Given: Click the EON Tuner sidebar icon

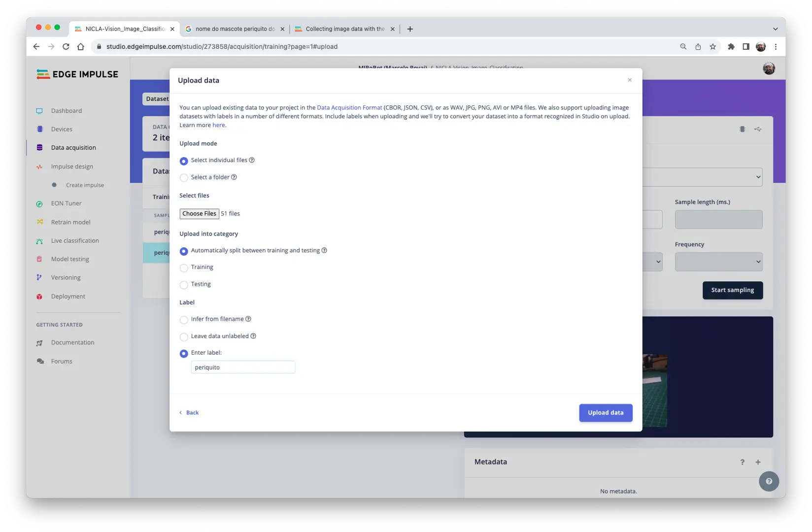Looking at the screenshot, I should pyautogui.click(x=39, y=203).
